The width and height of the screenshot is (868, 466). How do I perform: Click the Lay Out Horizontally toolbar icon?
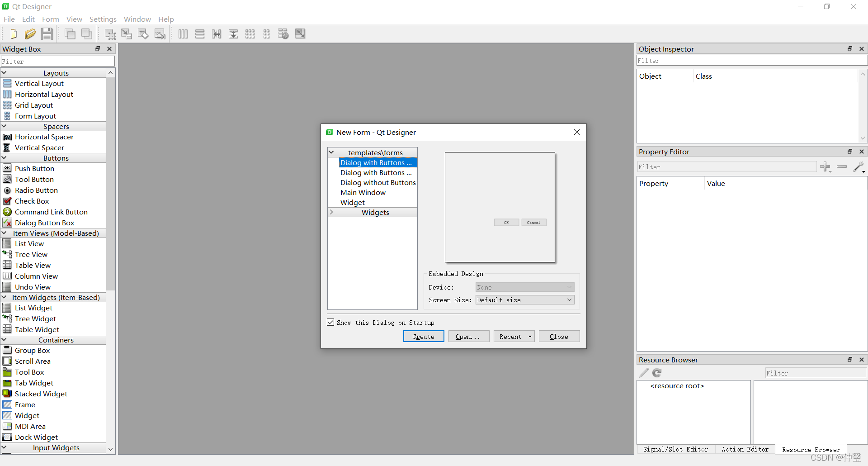[183, 34]
